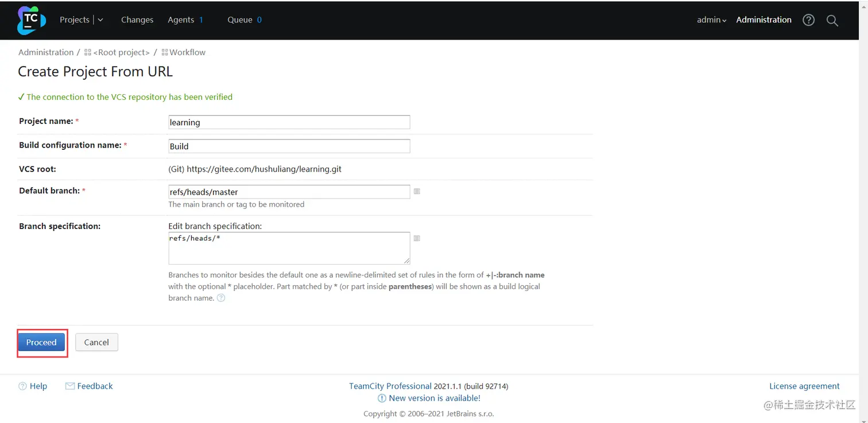Click the 'Branch specification:' label
868x423 pixels.
60,226
